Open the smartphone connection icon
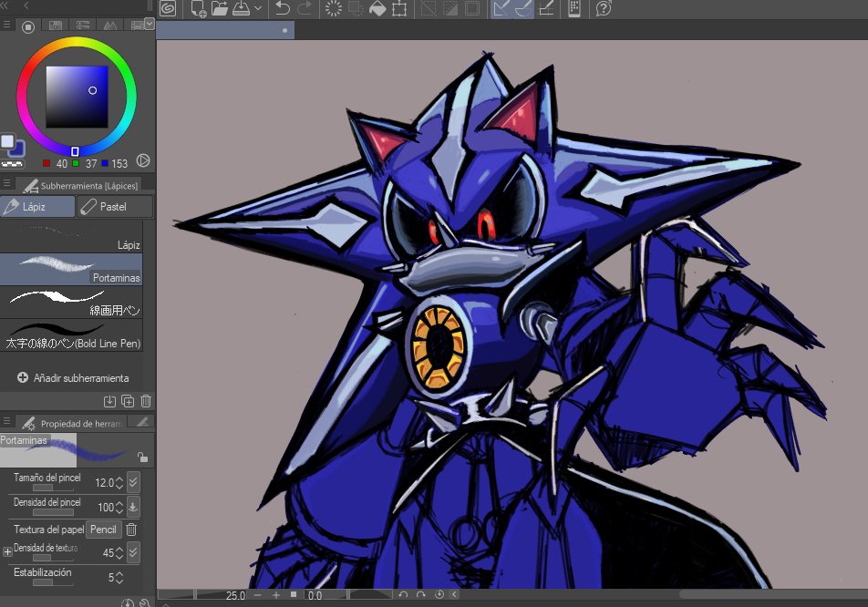 tap(574, 8)
